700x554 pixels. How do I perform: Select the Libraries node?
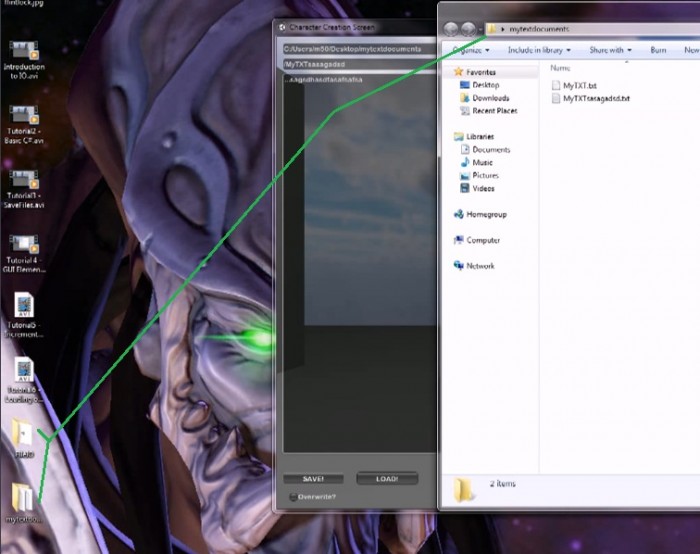tap(480, 137)
